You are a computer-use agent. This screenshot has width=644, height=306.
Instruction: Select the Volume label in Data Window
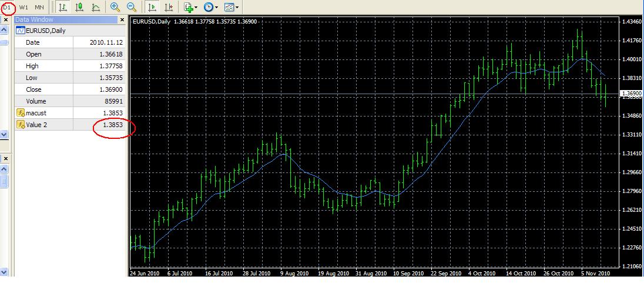36,101
